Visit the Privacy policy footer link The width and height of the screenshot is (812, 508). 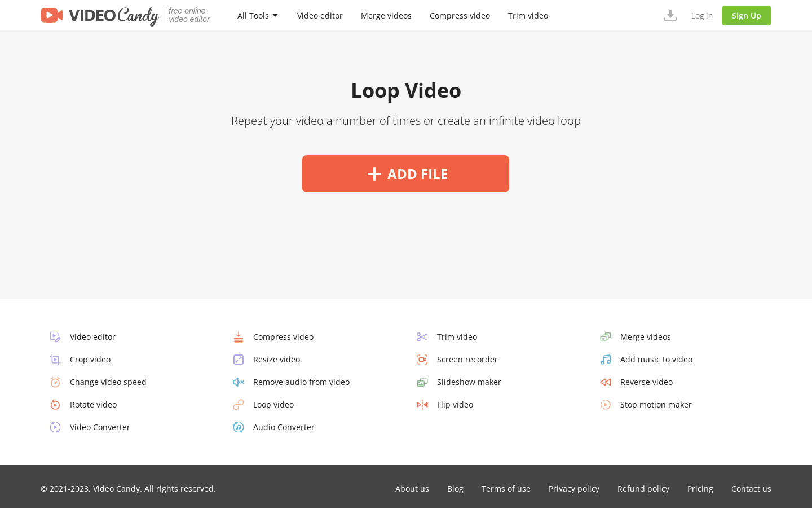click(x=573, y=489)
